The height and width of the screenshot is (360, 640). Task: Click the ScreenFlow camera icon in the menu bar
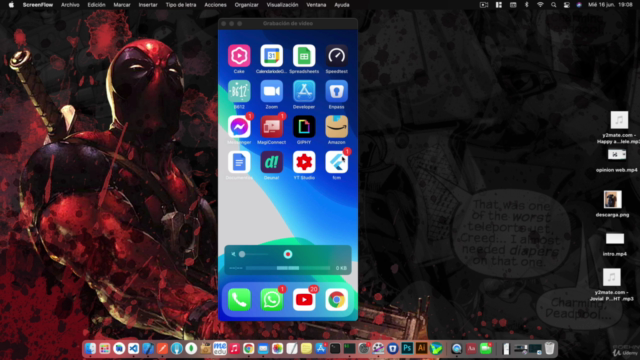pos(484,5)
